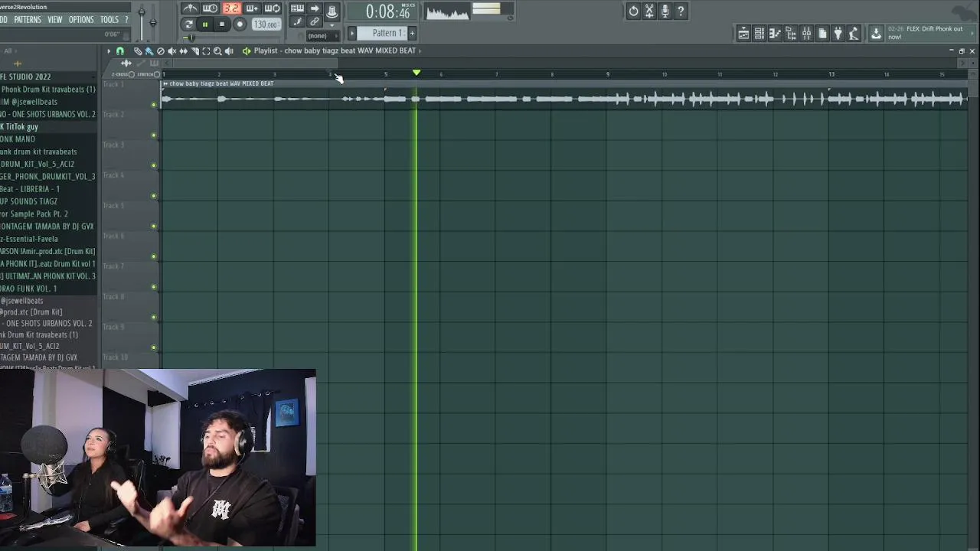The image size is (980, 551).
Task: Select the playlist Select tool
Action: click(206, 51)
